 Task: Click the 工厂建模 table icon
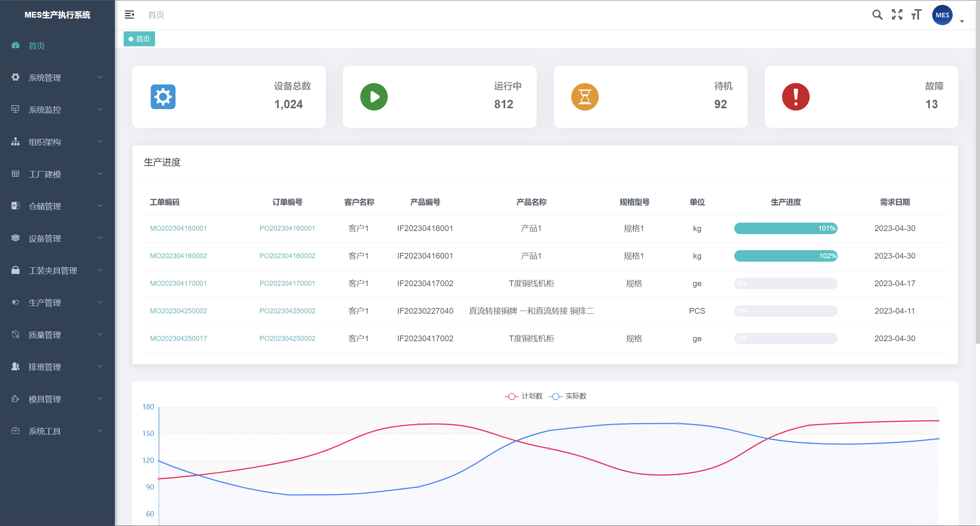coord(15,174)
